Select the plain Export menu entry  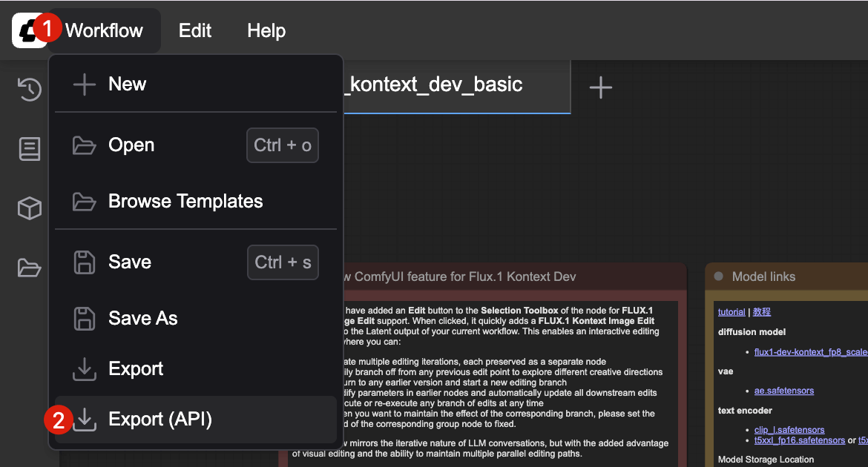196,368
